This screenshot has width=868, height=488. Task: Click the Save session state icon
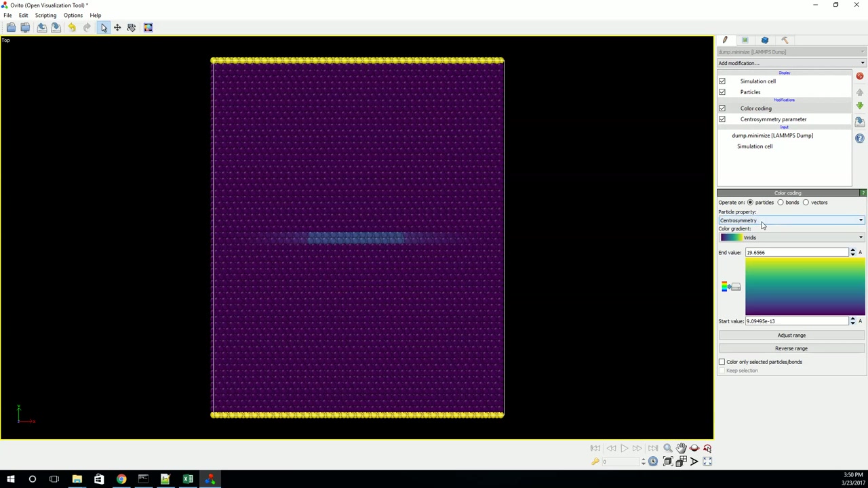pos(56,28)
